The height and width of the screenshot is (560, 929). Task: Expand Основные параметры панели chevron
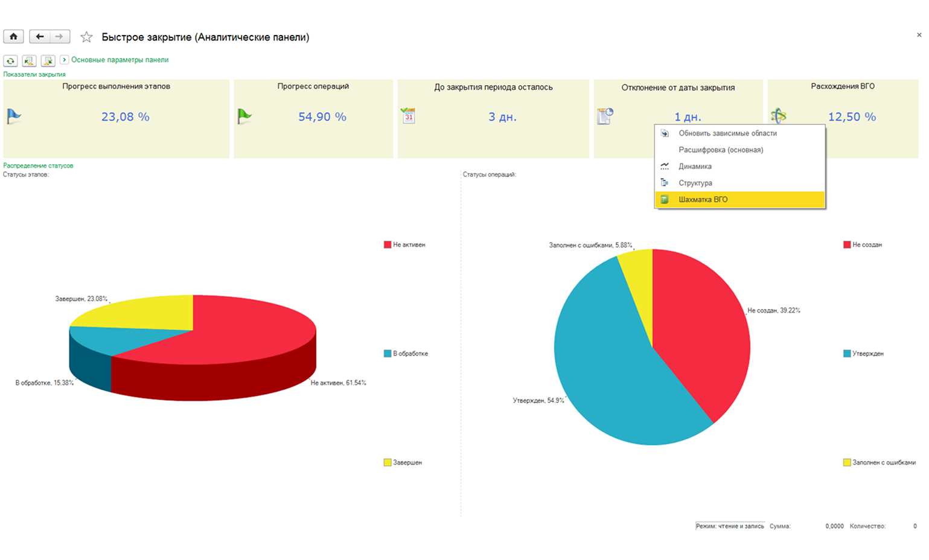click(x=65, y=60)
